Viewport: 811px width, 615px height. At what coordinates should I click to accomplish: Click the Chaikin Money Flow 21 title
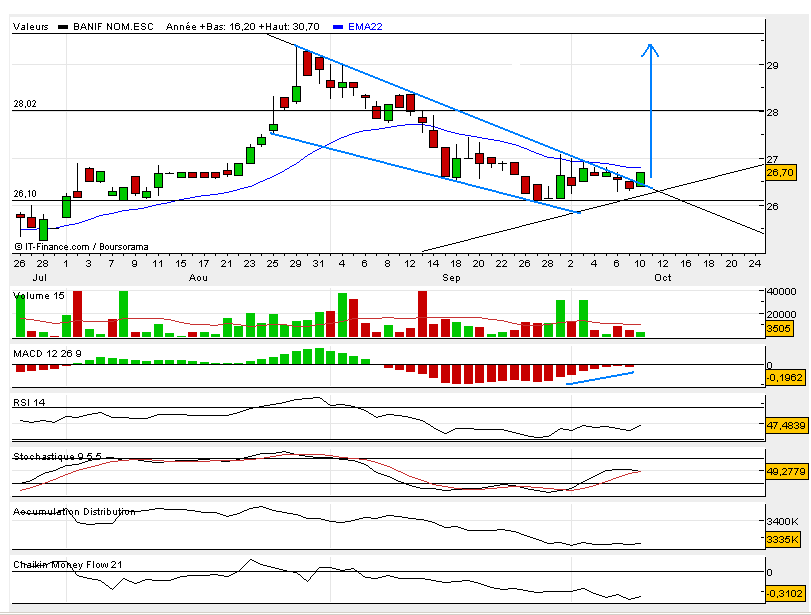pyautogui.click(x=67, y=564)
